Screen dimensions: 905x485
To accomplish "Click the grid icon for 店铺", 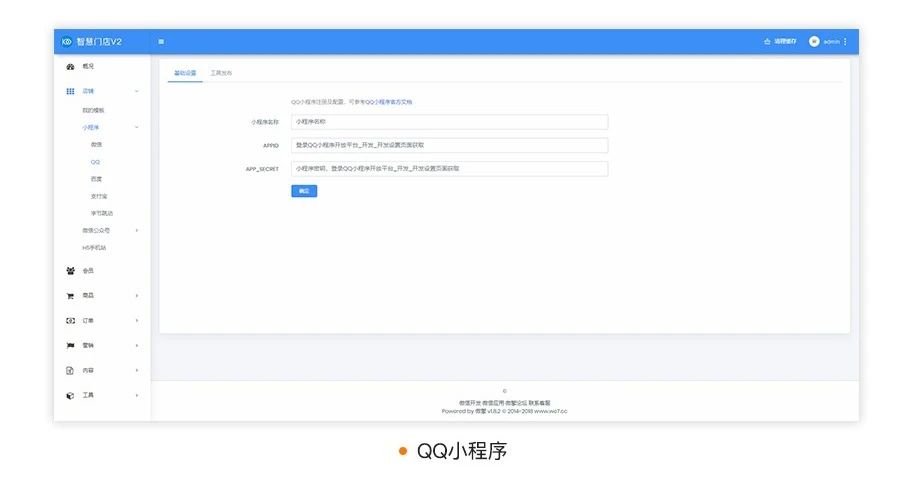I will (x=70, y=91).
